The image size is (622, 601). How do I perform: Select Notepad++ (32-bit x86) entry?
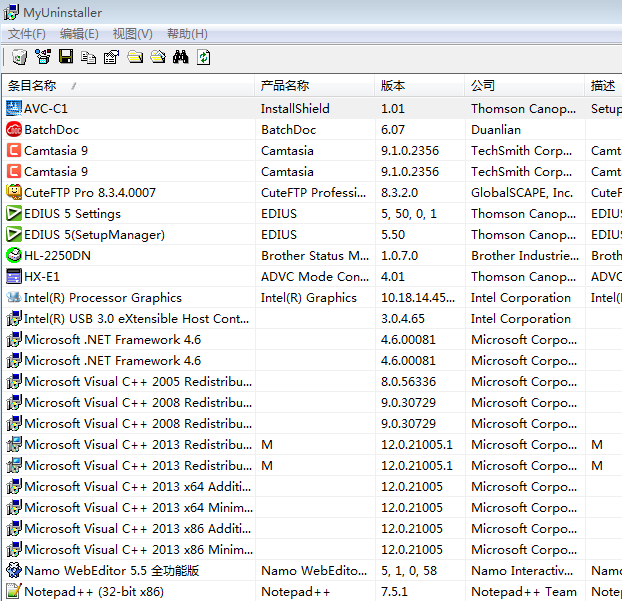click(94, 592)
